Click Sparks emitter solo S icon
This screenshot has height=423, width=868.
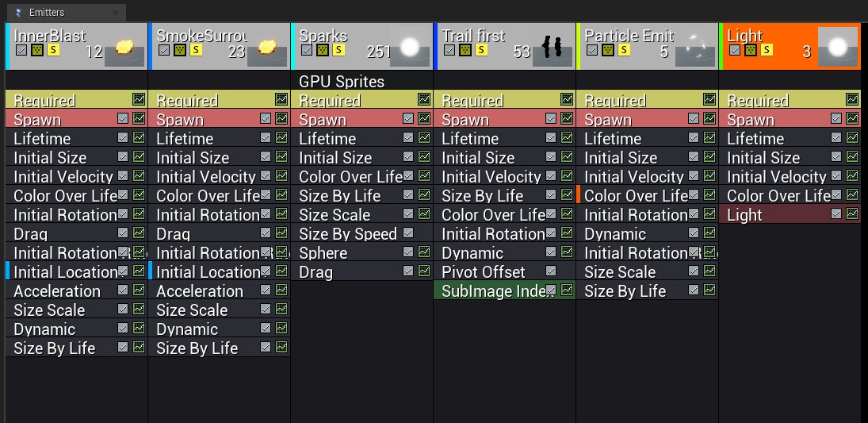point(338,50)
